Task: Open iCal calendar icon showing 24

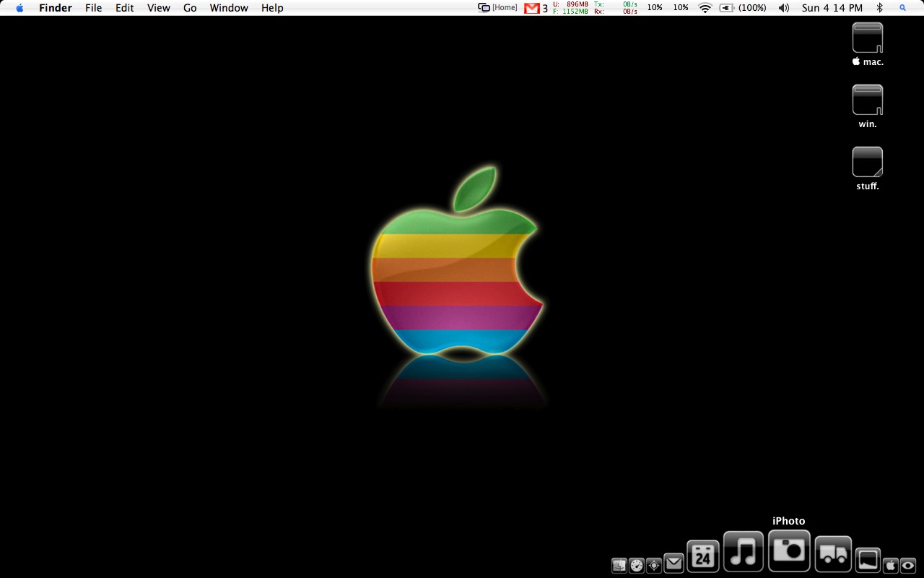Action: click(702, 556)
